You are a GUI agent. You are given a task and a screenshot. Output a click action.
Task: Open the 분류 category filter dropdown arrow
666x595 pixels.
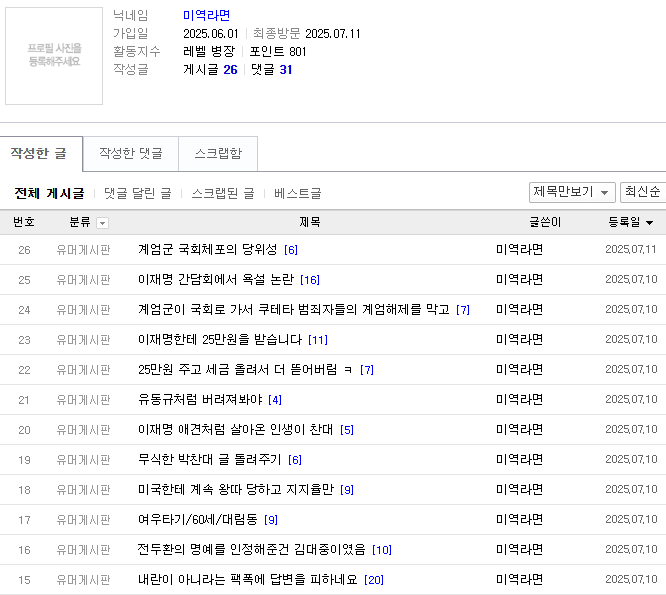tap(102, 223)
